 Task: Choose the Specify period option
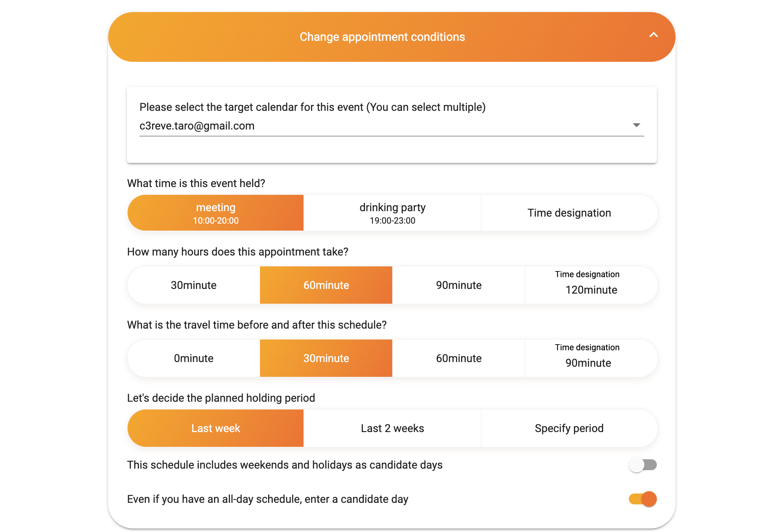coord(569,428)
